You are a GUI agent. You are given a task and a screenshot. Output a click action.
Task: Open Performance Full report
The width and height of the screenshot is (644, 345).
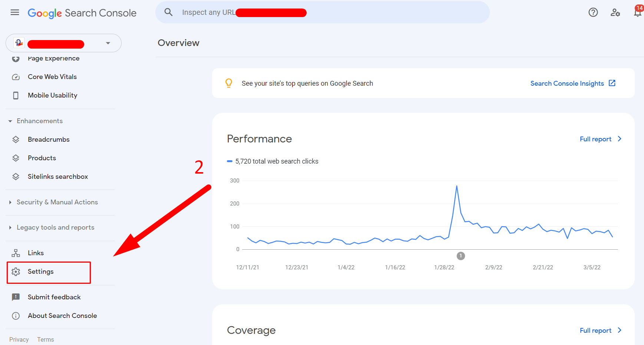click(595, 139)
